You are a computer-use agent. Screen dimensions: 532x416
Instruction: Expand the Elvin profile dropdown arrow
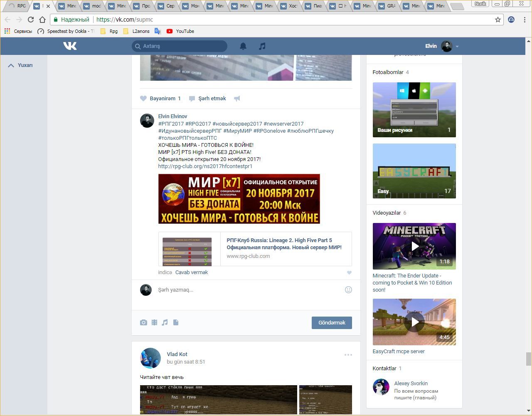[x=457, y=47]
